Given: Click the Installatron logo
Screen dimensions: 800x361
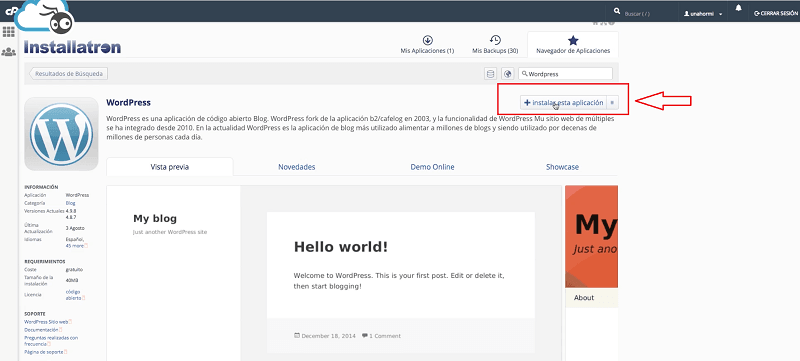Looking at the screenshot, I should (72, 47).
